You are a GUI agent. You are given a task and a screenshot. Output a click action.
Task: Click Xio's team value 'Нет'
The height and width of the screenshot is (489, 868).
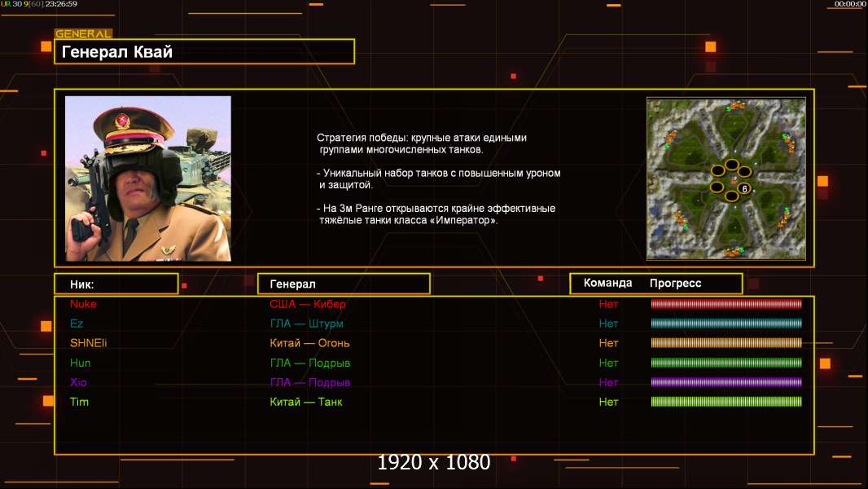[x=608, y=382]
